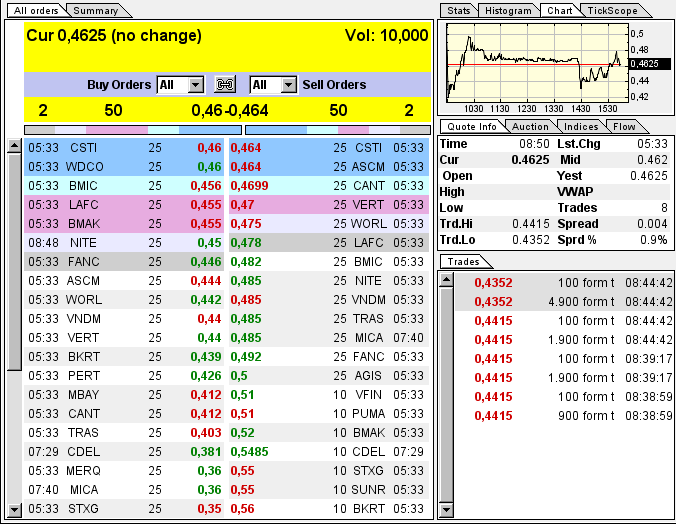Open the Histogram tab
Image resolution: width=676 pixels, height=525 pixels.
[508, 11]
